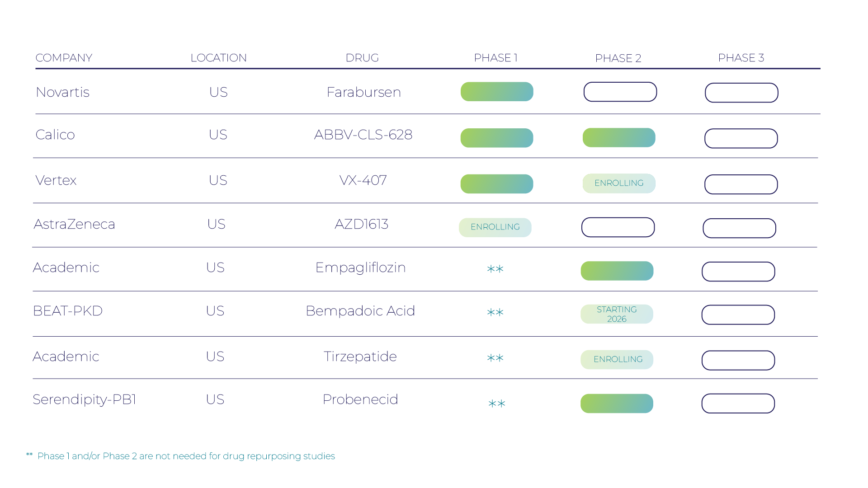Click the double asterisk beside Bempadoic Acid

pos(495,313)
